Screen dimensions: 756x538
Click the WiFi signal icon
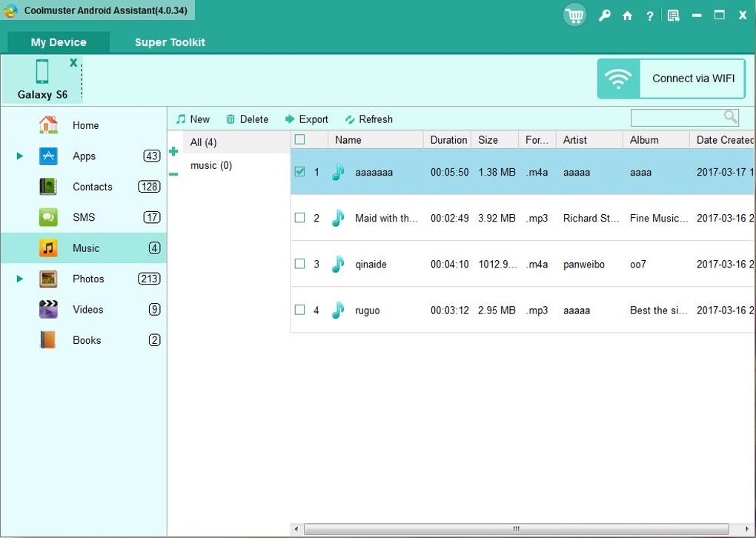[x=618, y=79]
